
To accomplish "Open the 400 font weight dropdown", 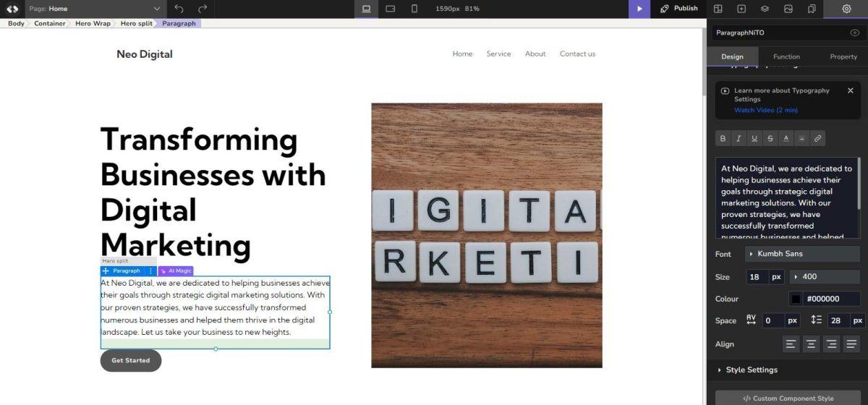I will pyautogui.click(x=825, y=276).
